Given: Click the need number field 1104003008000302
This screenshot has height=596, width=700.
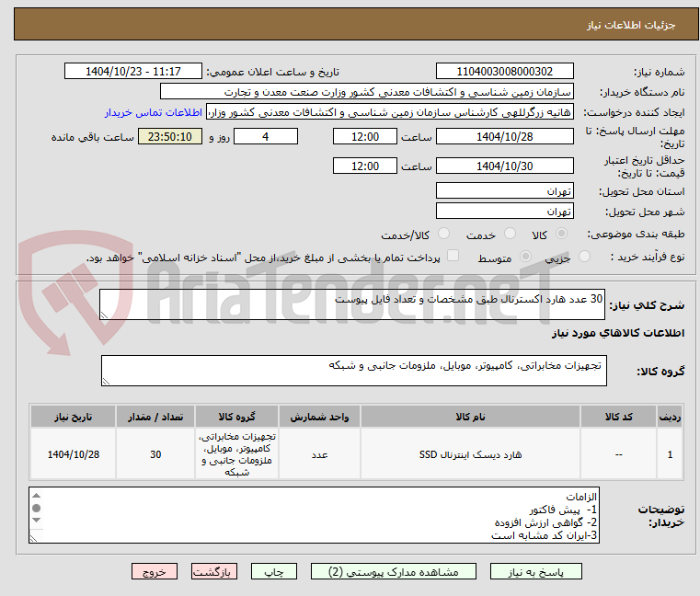Looking at the screenshot, I should 504,72.
